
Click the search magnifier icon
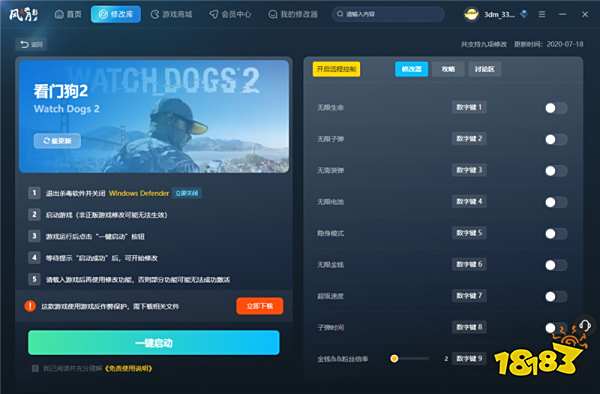[340, 14]
